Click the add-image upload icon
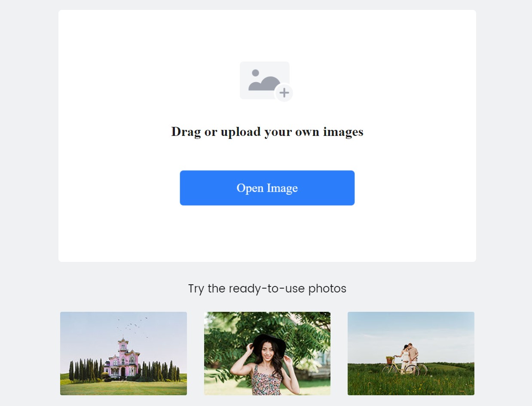This screenshot has width=532, height=406. point(266,82)
